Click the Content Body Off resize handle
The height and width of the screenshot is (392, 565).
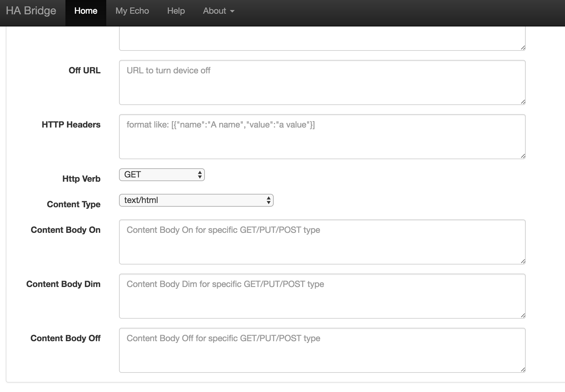(x=523, y=370)
